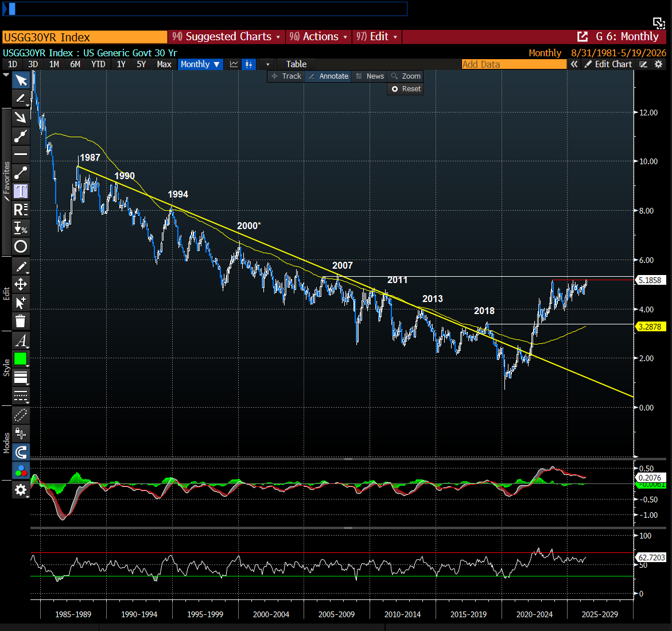Click the double-left chevron collapse icon
The height and width of the screenshot is (631, 672).
tap(574, 64)
